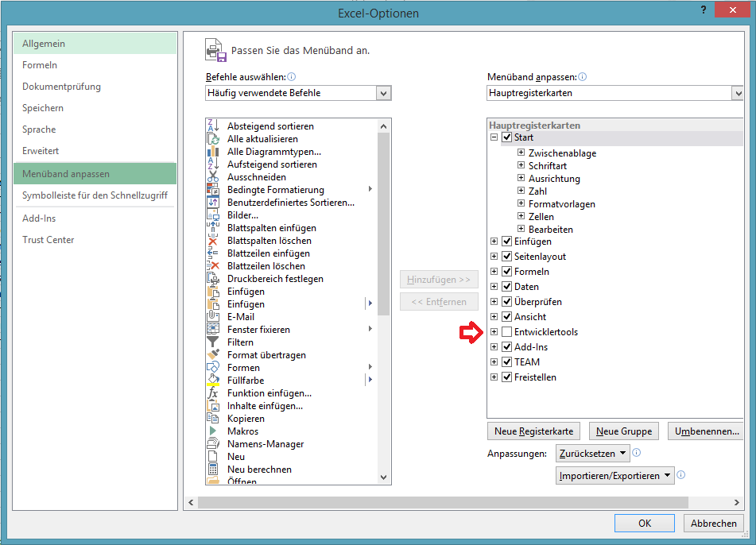756x545 pixels.
Task: Enable the Entwicklertools checkbox
Action: [506, 331]
